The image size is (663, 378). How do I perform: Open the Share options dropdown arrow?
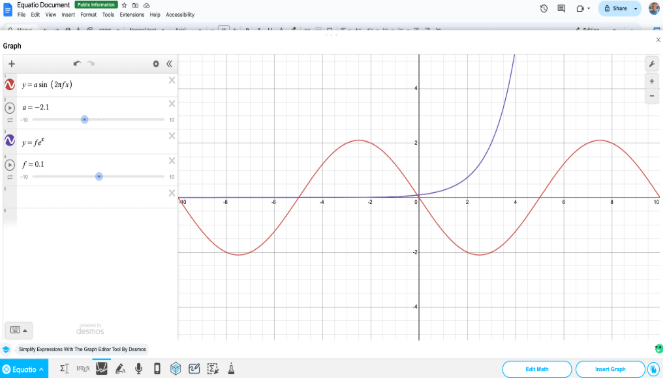(636, 8)
